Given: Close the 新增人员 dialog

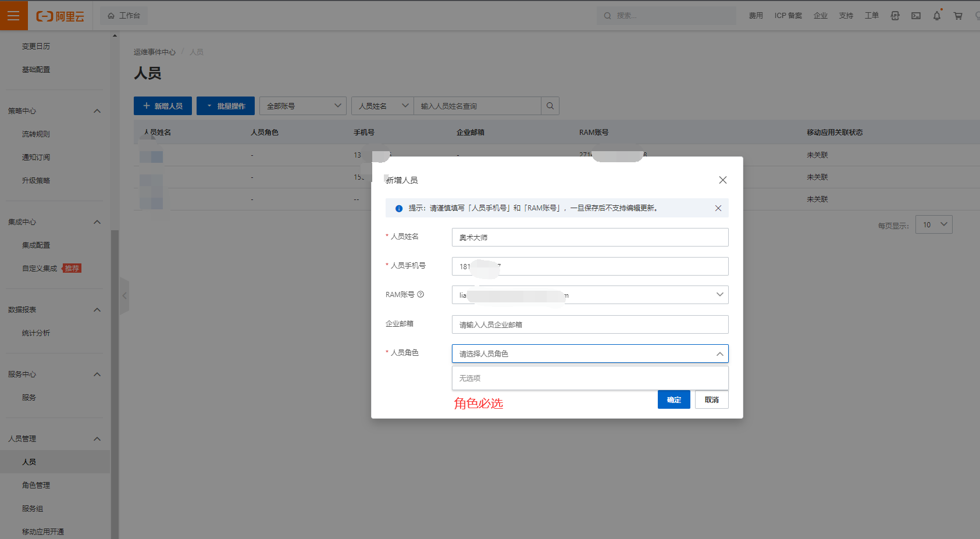Looking at the screenshot, I should click(723, 180).
